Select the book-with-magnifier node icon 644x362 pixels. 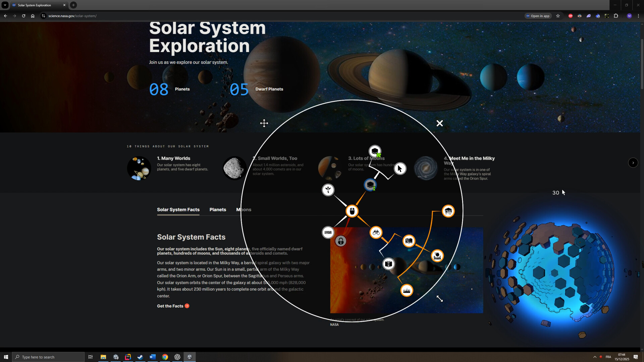(x=409, y=241)
